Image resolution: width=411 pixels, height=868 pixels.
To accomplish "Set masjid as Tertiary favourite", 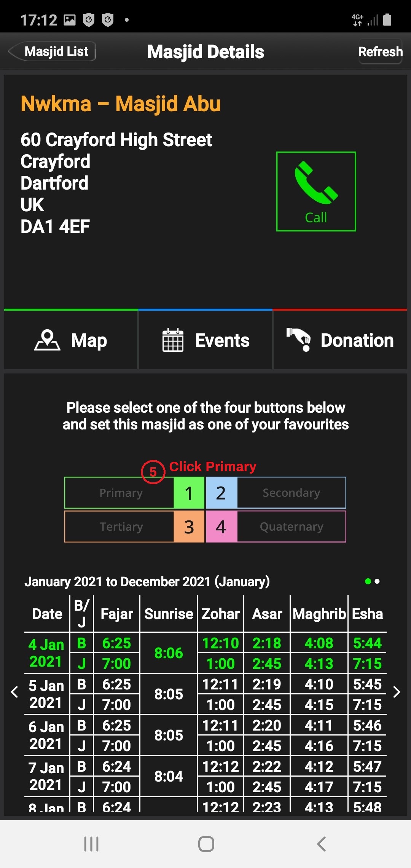I will 120,527.
